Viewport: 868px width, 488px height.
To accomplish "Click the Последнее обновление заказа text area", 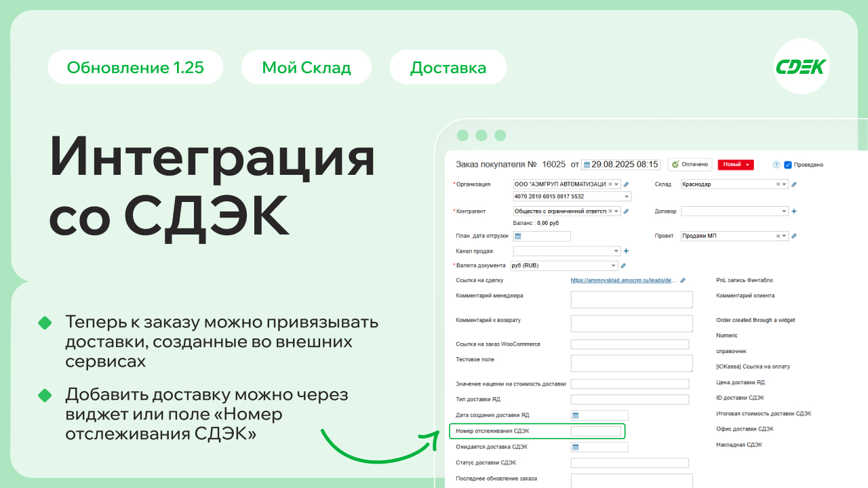I will point(632,481).
